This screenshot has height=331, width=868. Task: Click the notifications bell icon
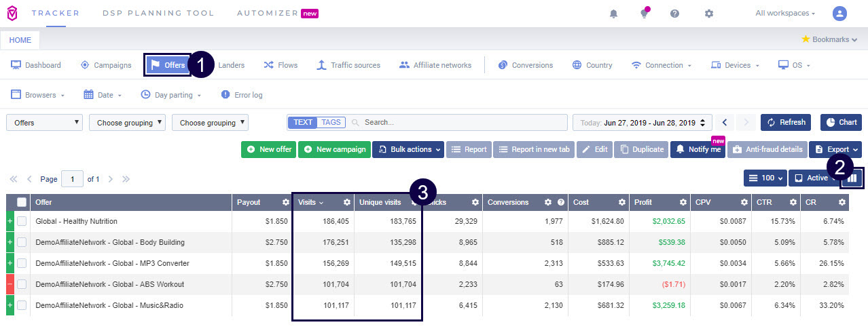point(614,14)
